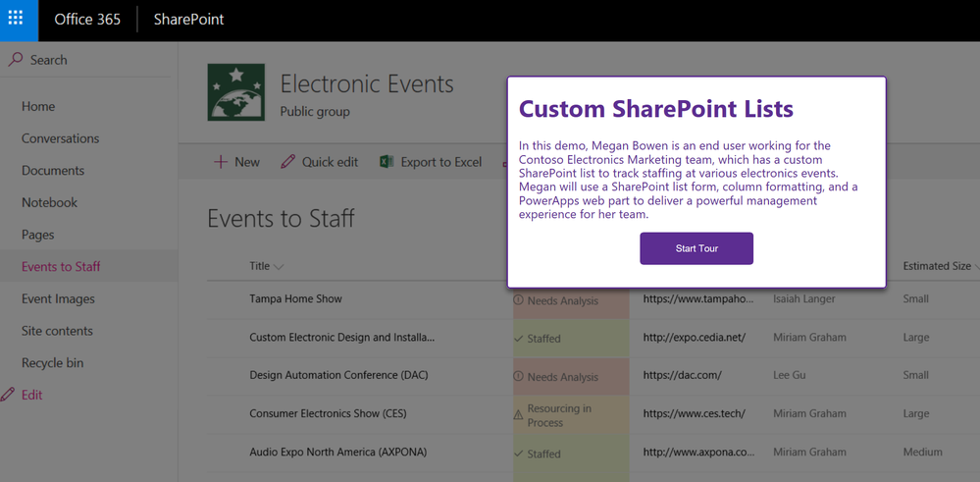Select Site contents in left navigation
This screenshot has width=980, height=482.
pos(57,331)
